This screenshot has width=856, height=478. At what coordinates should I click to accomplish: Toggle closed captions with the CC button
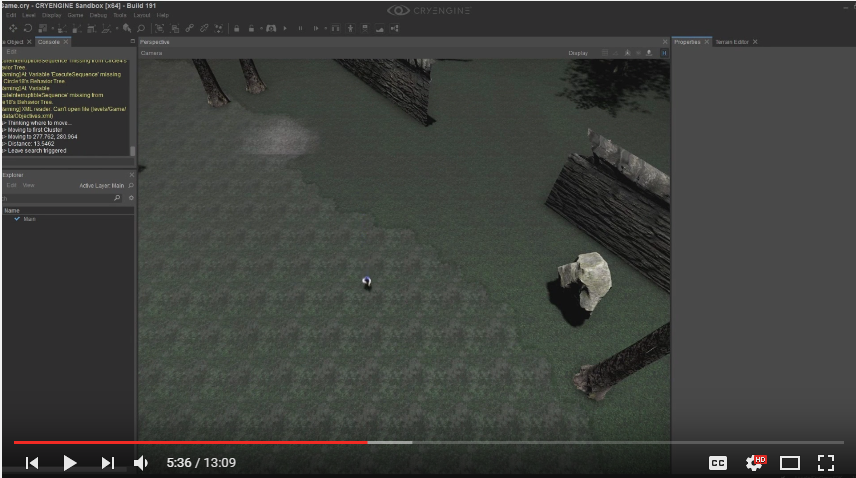click(x=718, y=463)
